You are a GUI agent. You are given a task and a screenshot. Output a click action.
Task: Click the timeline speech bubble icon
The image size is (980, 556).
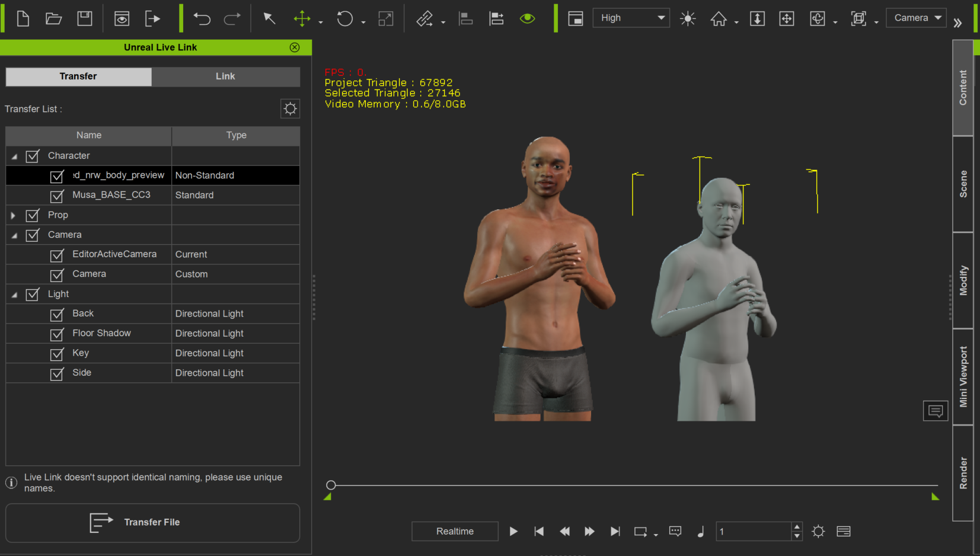click(675, 531)
